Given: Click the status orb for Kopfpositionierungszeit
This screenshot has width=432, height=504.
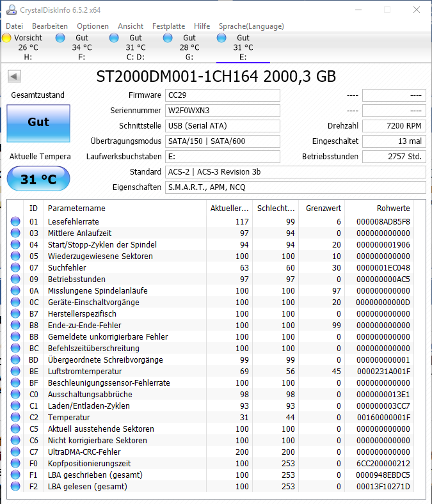Looking at the screenshot, I should click(x=15, y=463).
